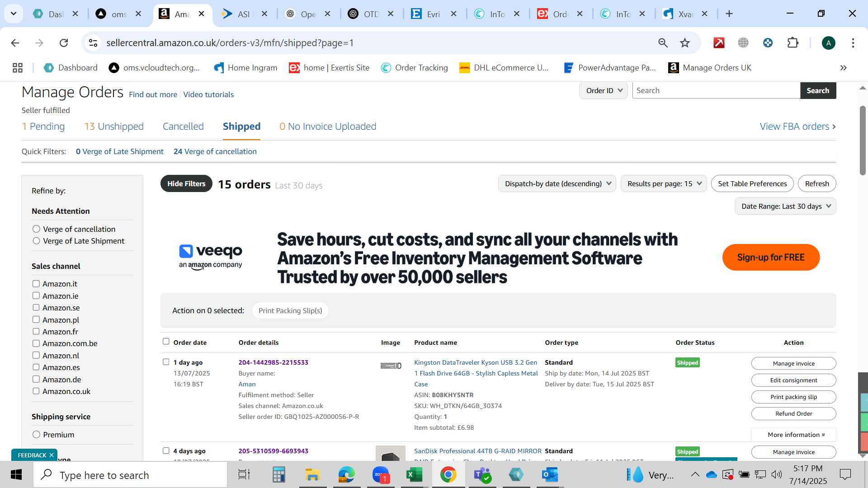Click the order search input field
The width and height of the screenshot is (868, 488).
(x=716, y=90)
